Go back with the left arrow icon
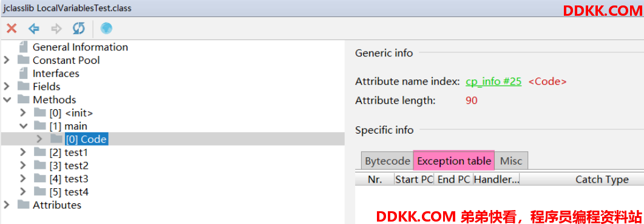644x224 pixels. click(33, 29)
